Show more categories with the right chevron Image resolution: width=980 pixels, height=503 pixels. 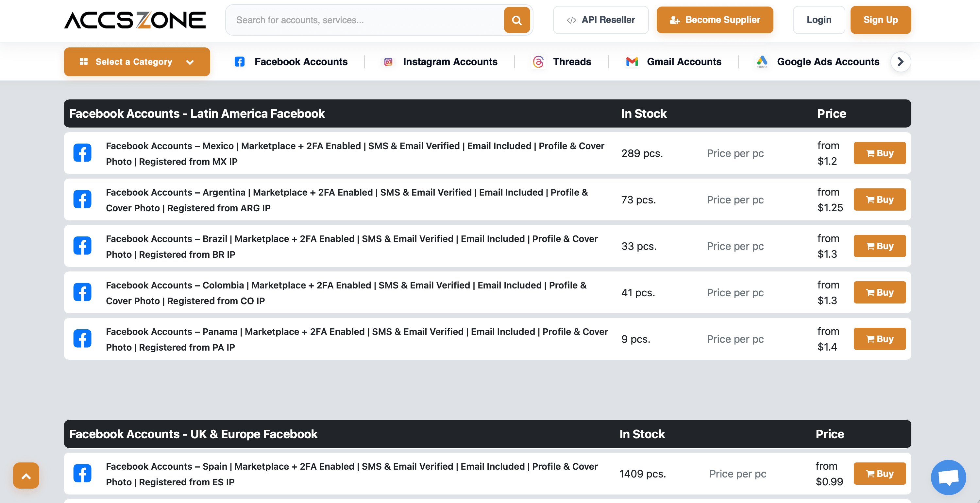(x=901, y=61)
